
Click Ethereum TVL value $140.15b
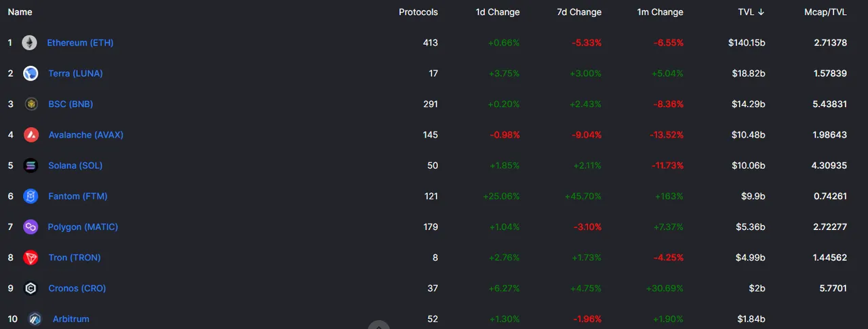(x=747, y=43)
